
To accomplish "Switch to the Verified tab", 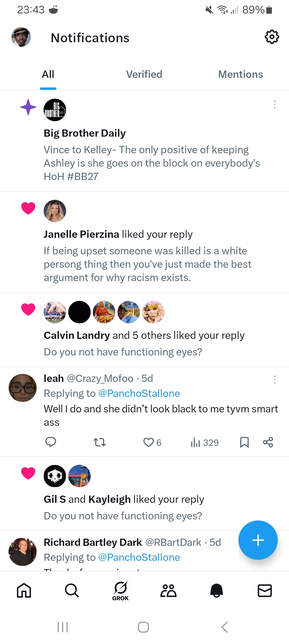I will point(144,74).
